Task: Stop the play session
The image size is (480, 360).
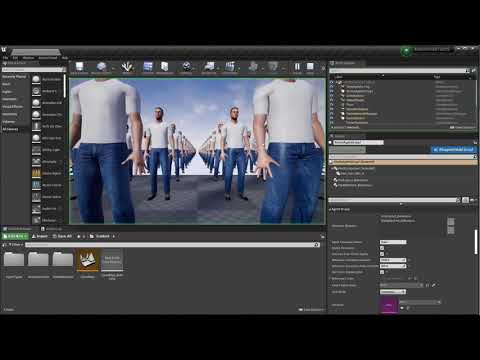Action: point(310,67)
